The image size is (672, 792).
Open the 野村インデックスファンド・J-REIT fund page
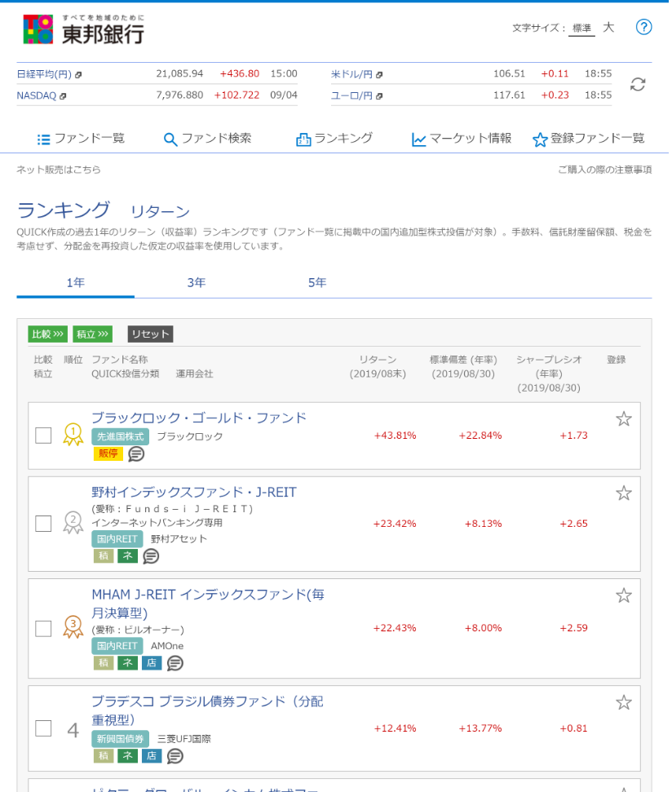tap(194, 493)
